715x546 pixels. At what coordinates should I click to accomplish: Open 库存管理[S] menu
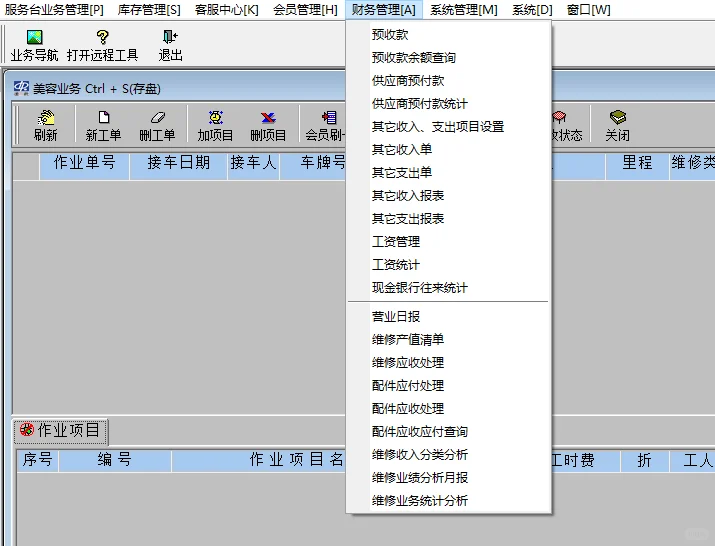[x=149, y=10]
